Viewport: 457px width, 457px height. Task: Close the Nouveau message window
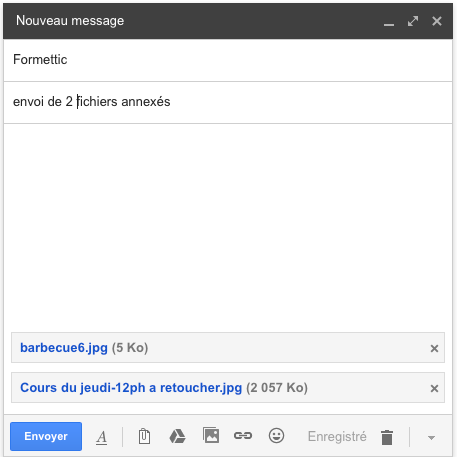coord(437,21)
